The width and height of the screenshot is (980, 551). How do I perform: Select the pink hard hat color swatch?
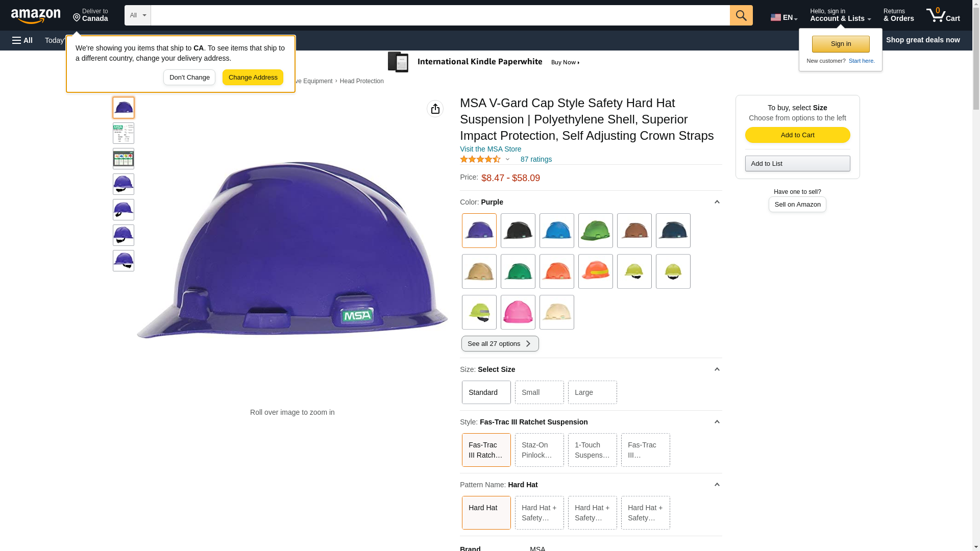(x=518, y=312)
